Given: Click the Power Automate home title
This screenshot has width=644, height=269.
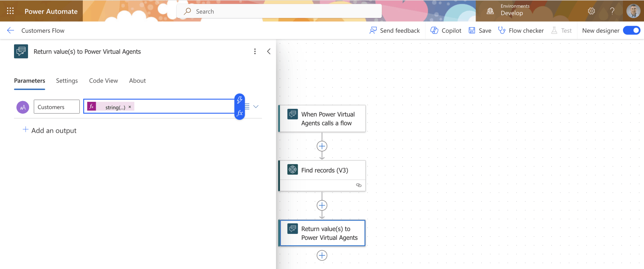Looking at the screenshot, I should tap(51, 11).
